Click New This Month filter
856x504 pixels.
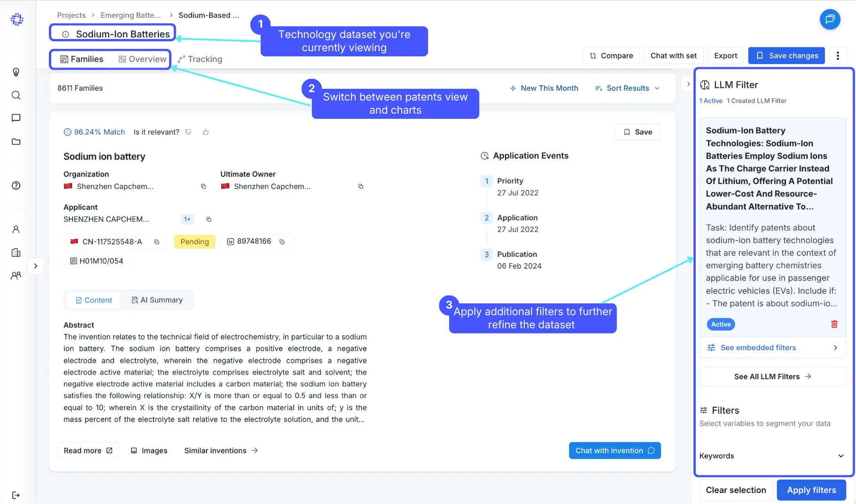[x=544, y=88]
